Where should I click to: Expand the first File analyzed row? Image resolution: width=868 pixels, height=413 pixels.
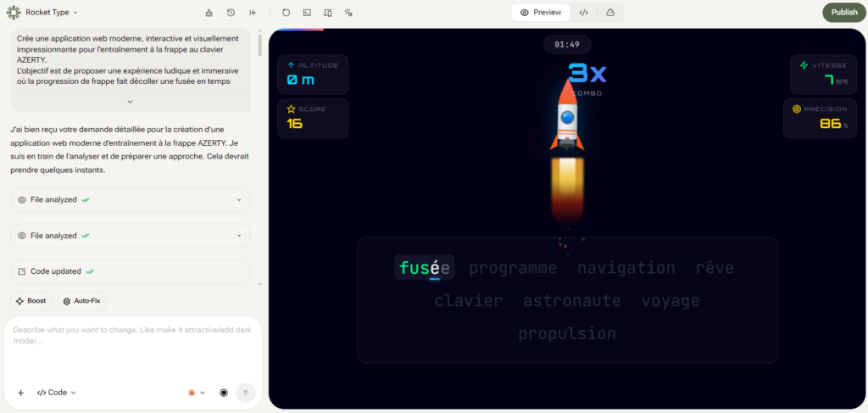pos(130,200)
